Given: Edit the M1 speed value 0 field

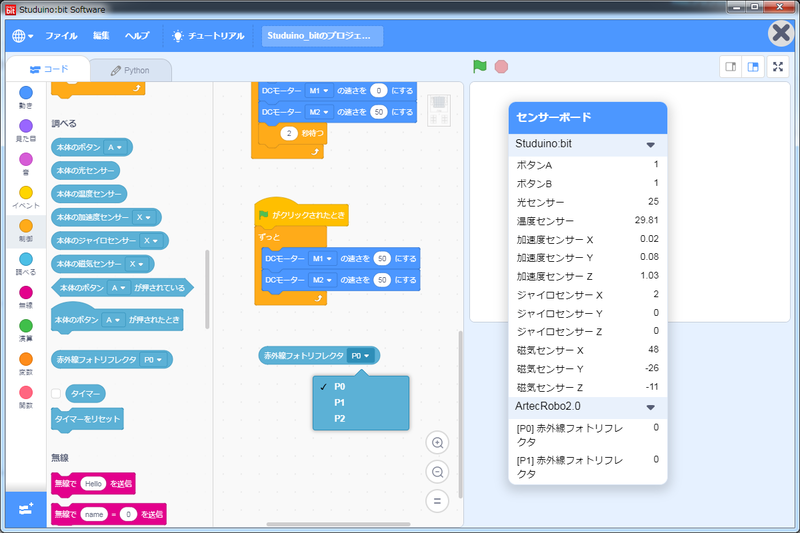Looking at the screenshot, I should (x=379, y=91).
